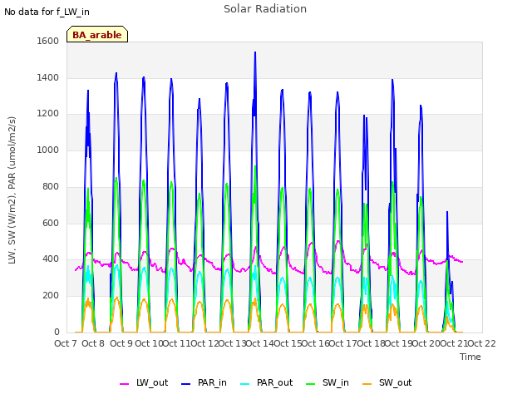Click the 1000 y-axis tick label
The height and width of the screenshot is (399, 532).
click(x=48, y=150)
